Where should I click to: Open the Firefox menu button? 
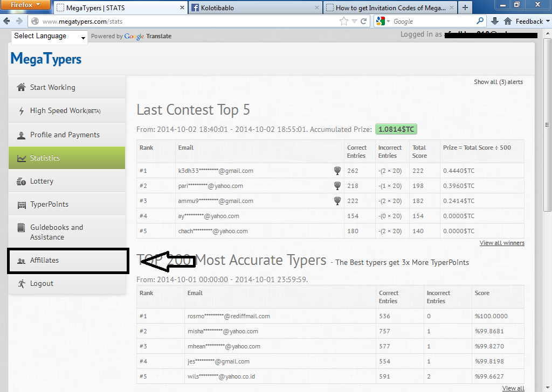coord(25,5)
